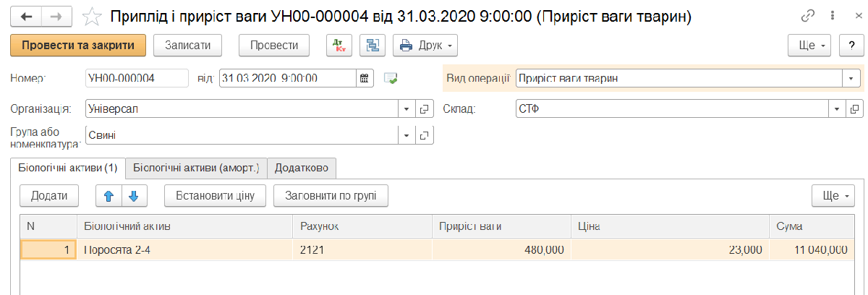Open document structure hierarchy icon
The width and height of the screenshot is (868, 295).
click(x=373, y=45)
